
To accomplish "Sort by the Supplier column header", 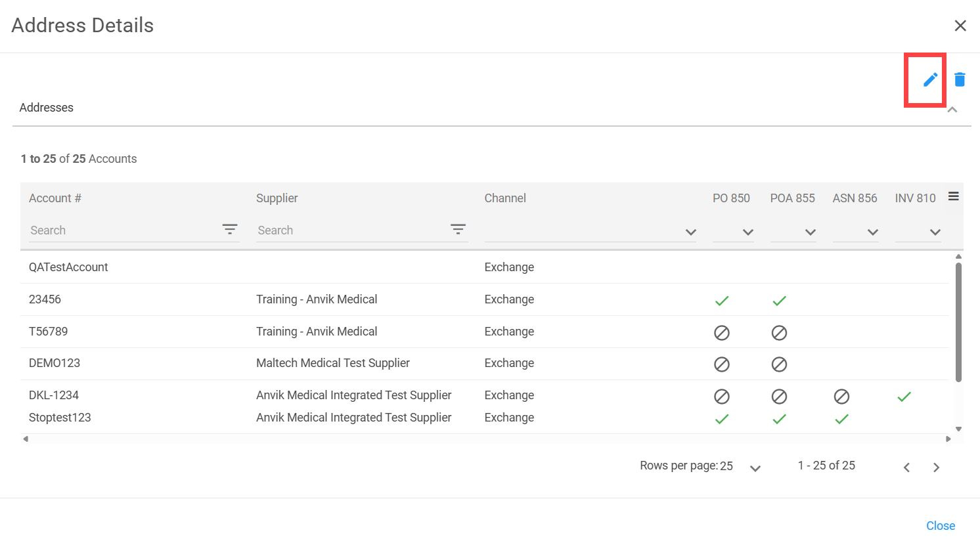I will [x=277, y=198].
